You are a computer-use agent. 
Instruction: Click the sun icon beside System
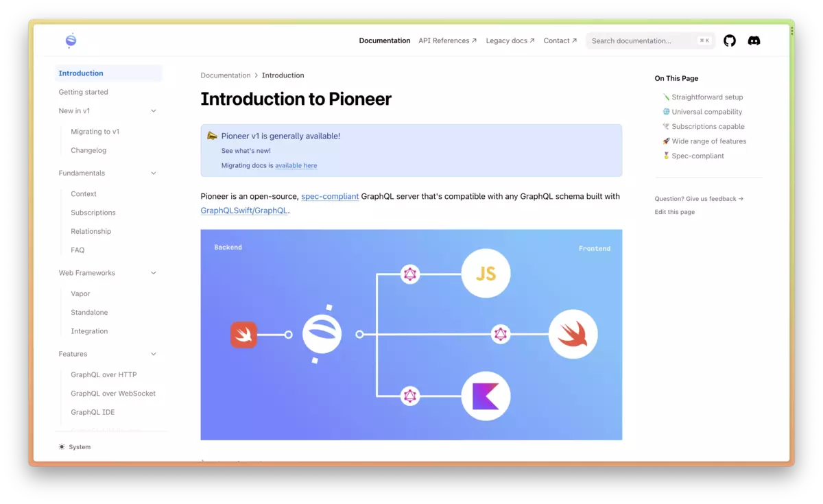[x=62, y=447]
